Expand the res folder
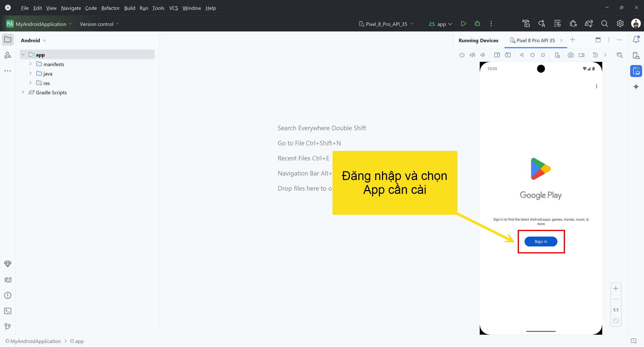Screen dimensions: 644x347 pos(30,83)
